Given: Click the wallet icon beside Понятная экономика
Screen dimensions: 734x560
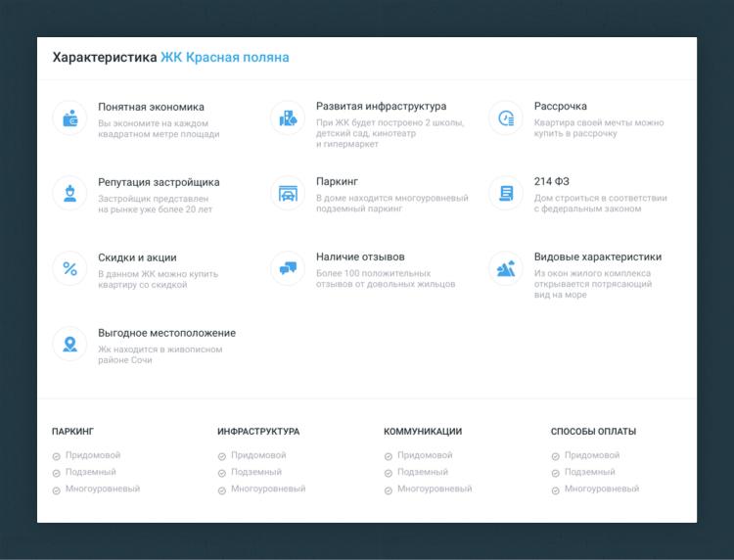Looking at the screenshot, I should 69,118.
